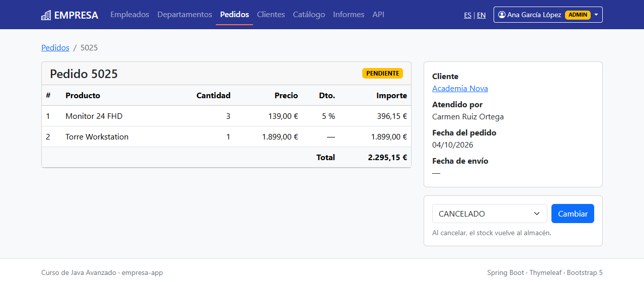Select the 'Torre Workstation' product cell

click(x=97, y=137)
